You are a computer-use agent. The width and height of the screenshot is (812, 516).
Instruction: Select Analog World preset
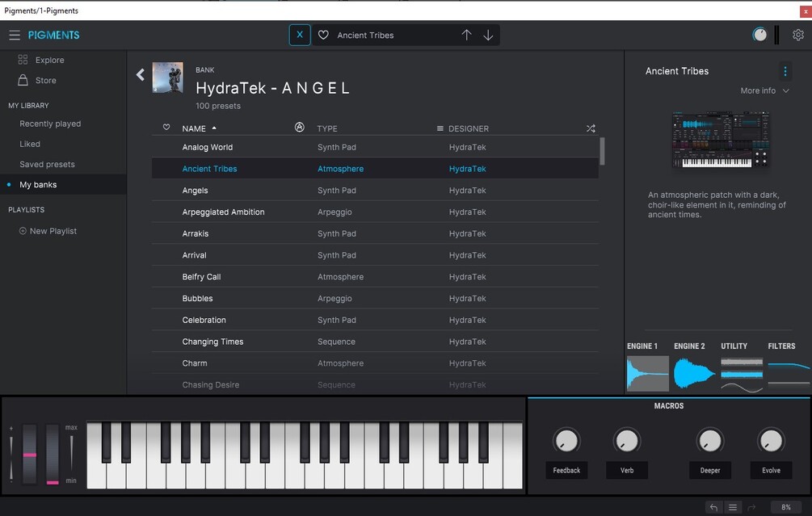point(375,147)
